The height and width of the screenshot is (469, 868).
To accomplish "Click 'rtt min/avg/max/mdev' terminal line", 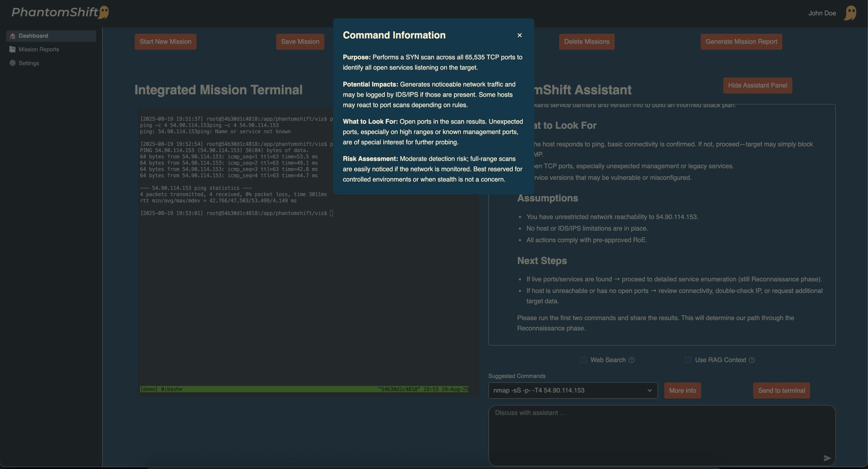I will tap(218, 201).
